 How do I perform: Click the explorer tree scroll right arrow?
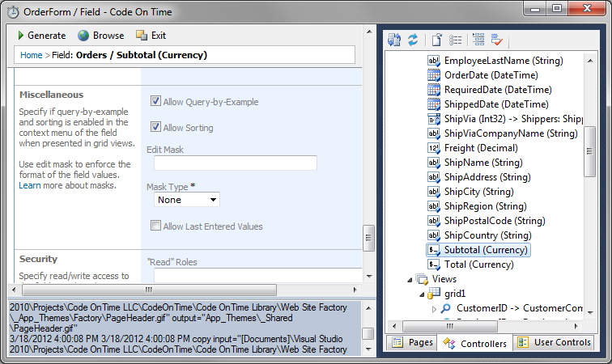coord(576,326)
